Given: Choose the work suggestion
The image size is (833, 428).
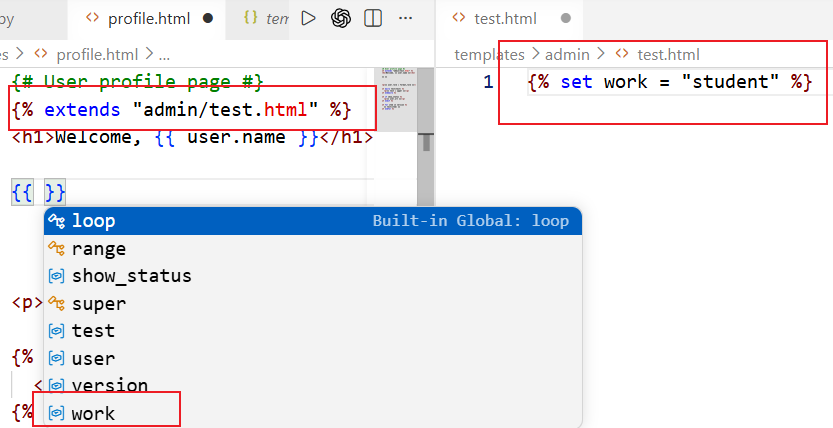Looking at the screenshot, I should [x=313, y=413].
